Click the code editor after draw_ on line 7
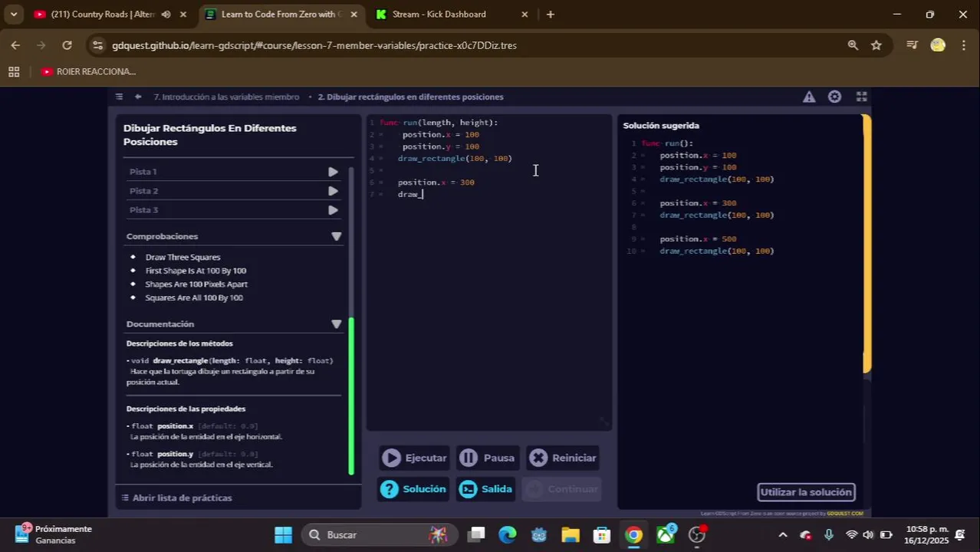Viewport: 980px width, 552px height. point(423,195)
